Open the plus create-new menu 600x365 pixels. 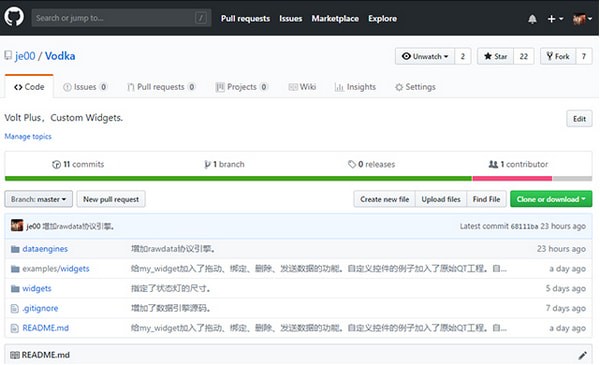tap(555, 19)
